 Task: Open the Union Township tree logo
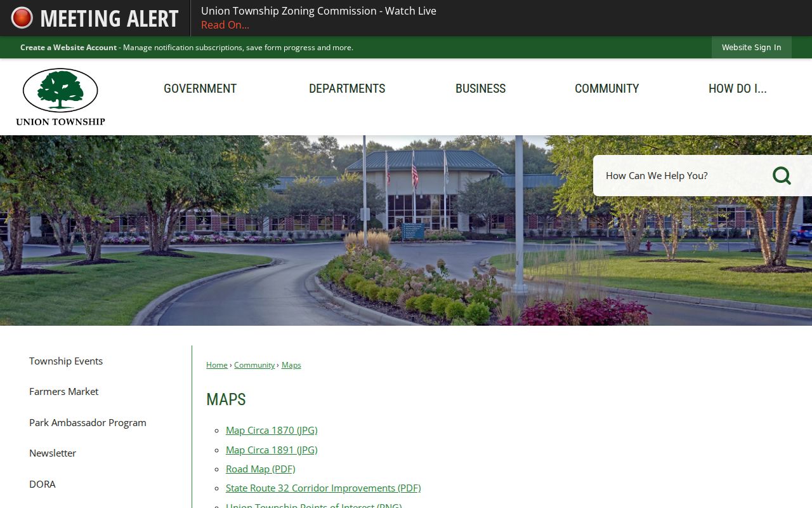click(60, 97)
